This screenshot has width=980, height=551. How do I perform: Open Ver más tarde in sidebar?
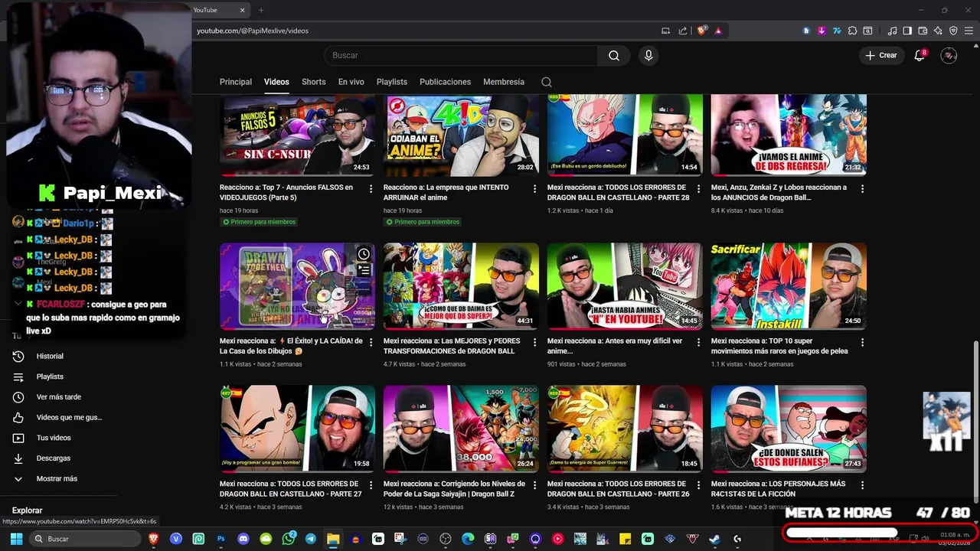pos(57,397)
